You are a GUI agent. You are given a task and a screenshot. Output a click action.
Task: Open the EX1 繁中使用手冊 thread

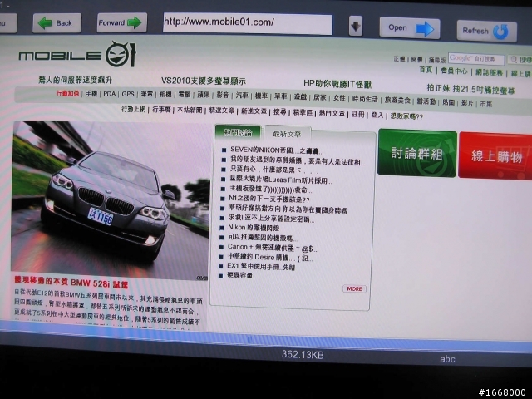click(261, 266)
